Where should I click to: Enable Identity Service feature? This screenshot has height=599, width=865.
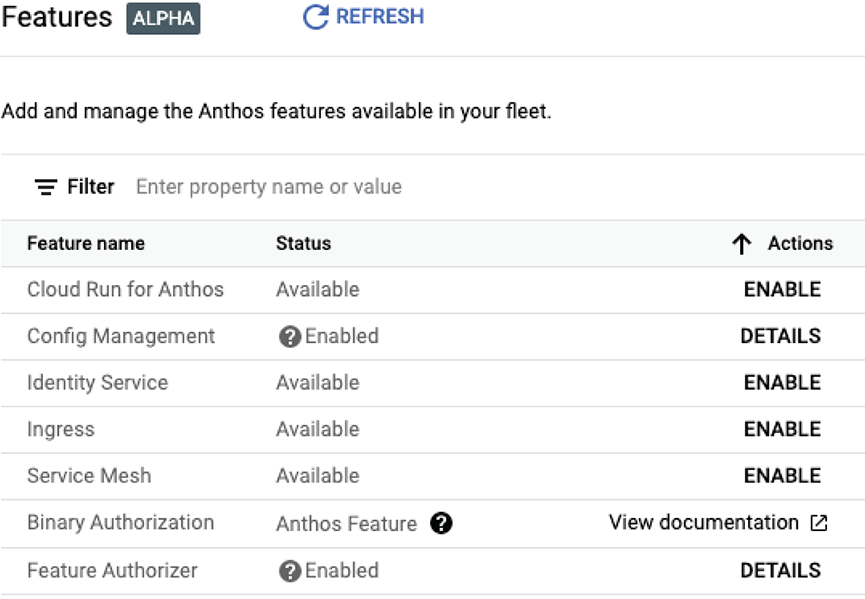(x=782, y=383)
